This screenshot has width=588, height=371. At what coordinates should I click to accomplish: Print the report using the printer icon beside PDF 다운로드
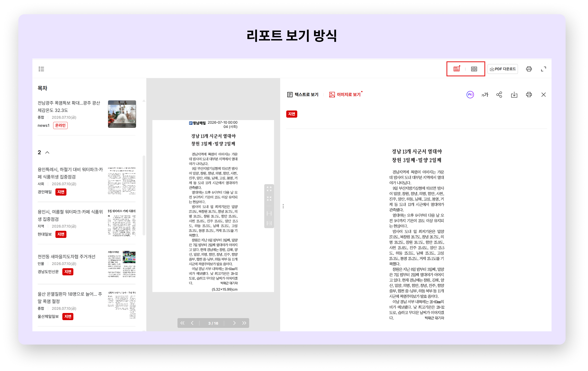pyautogui.click(x=529, y=69)
